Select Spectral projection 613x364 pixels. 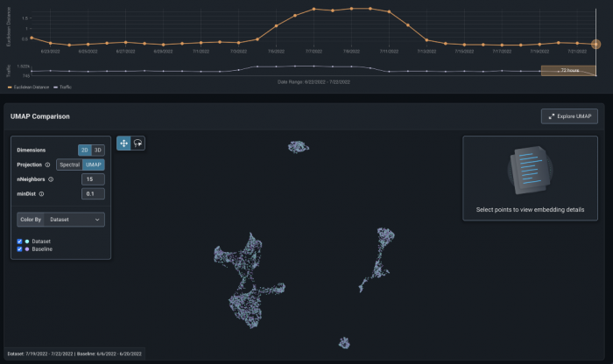69,164
